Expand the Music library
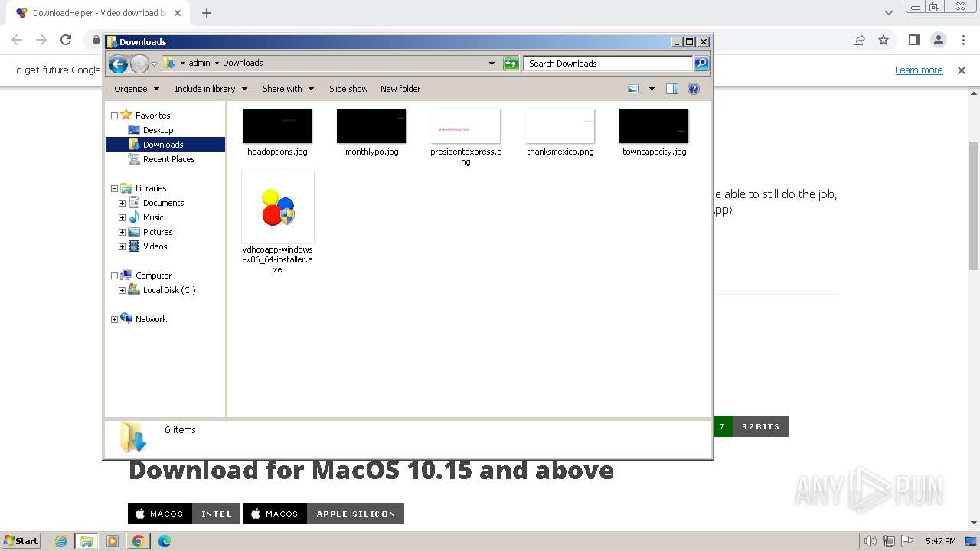Viewport: 980px width, 551px height. [x=122, y=217]
